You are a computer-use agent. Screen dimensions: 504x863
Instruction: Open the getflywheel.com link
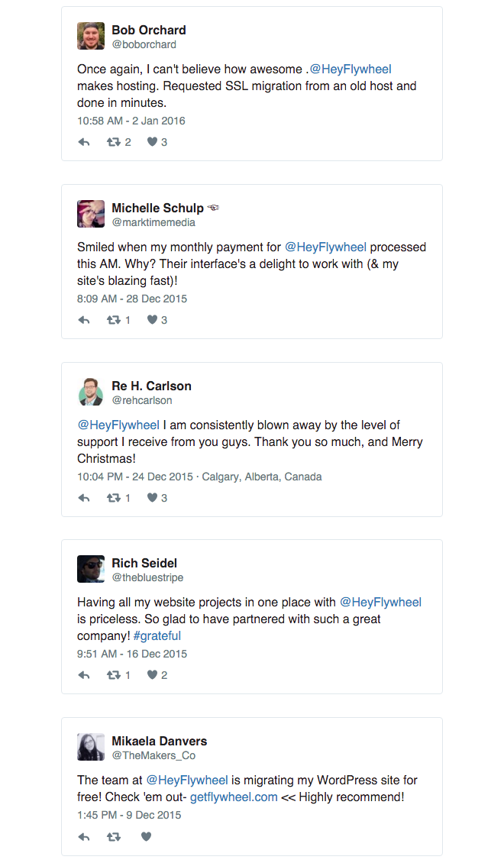point(234,797)
